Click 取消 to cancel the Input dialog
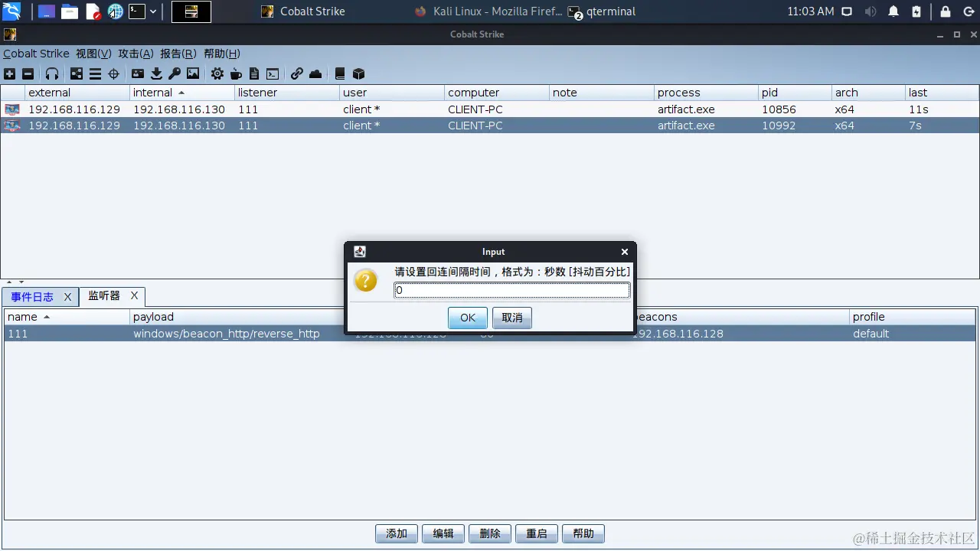Viewport: 980px width, 551px height. [512, 318]
